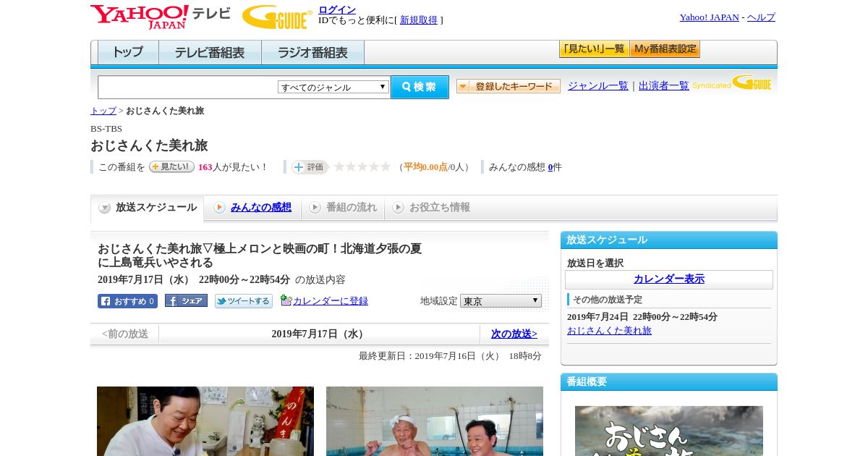Rate the program with the fifth star
The height and width of the screenshot is (456, 868).
click(x=386, y=166)
